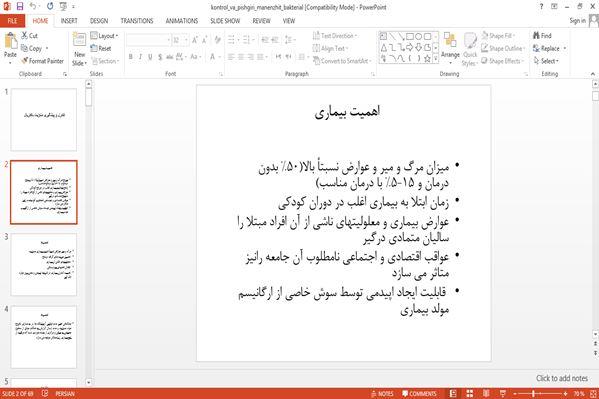The image size is (599, 399).
Task: Open PowerPoint Help question mark
Action: (541, 6)
